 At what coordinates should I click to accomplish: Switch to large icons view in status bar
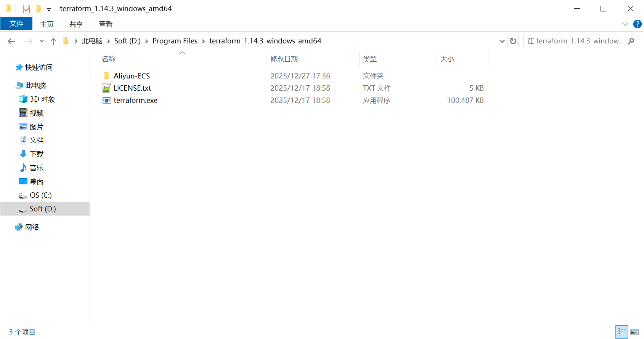634,332
